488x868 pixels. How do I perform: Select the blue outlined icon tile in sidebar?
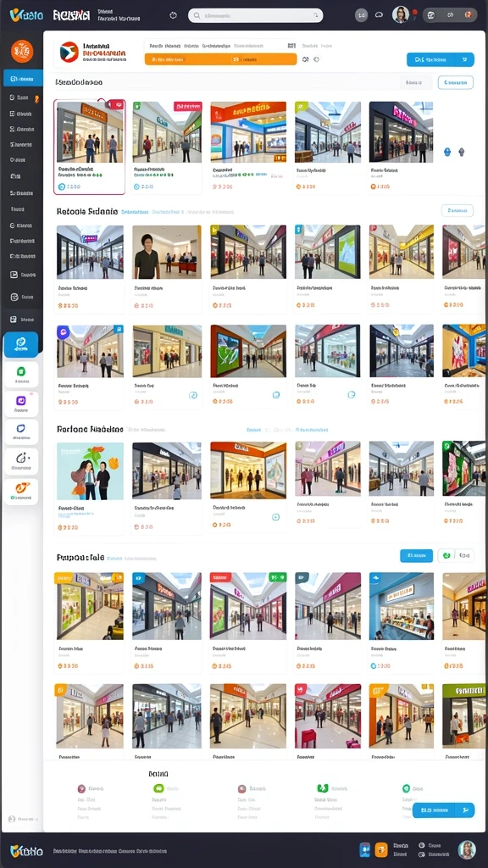tap(21, 431)
